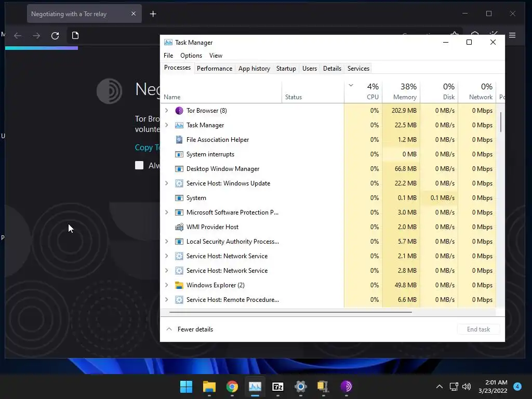
Task: Click the System interrupts process icon
Action: point(179,154)
